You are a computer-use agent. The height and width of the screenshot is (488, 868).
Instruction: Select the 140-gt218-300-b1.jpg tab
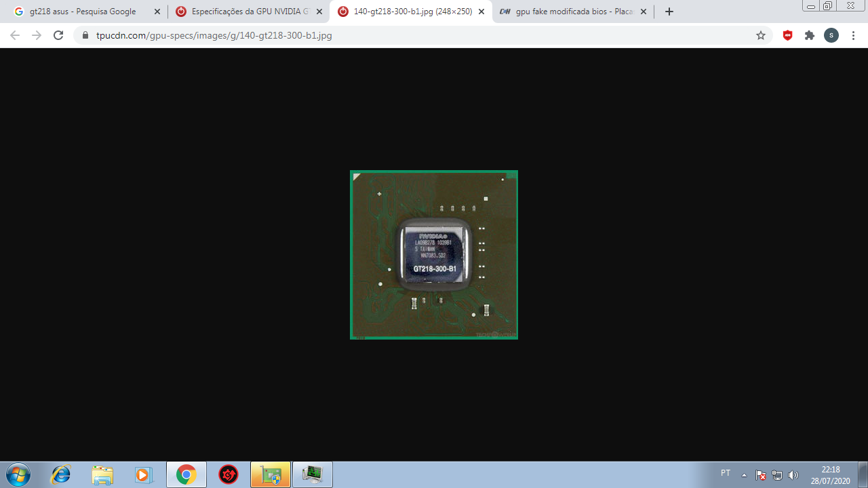click(410, 12)
